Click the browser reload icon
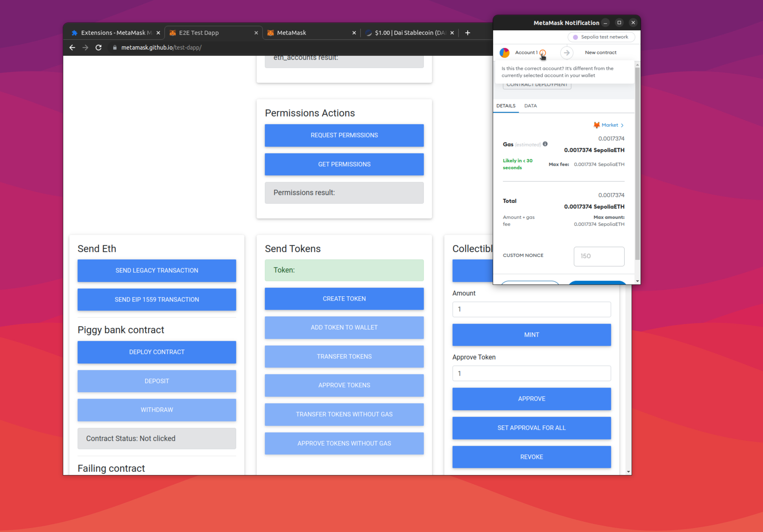Image resolution: width=763 pixels, height=532 pixels. tap(98, 48)
